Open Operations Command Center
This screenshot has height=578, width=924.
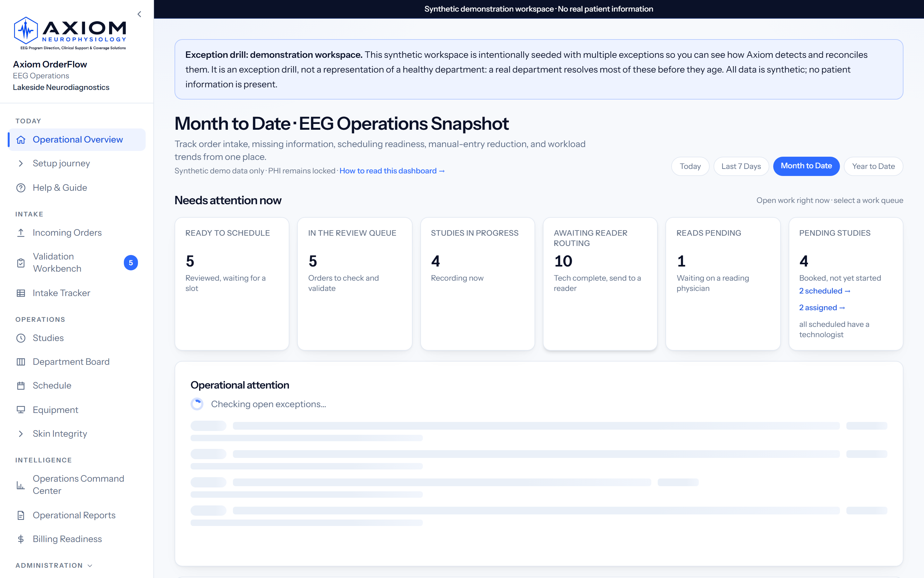click(x=76, y=485)
